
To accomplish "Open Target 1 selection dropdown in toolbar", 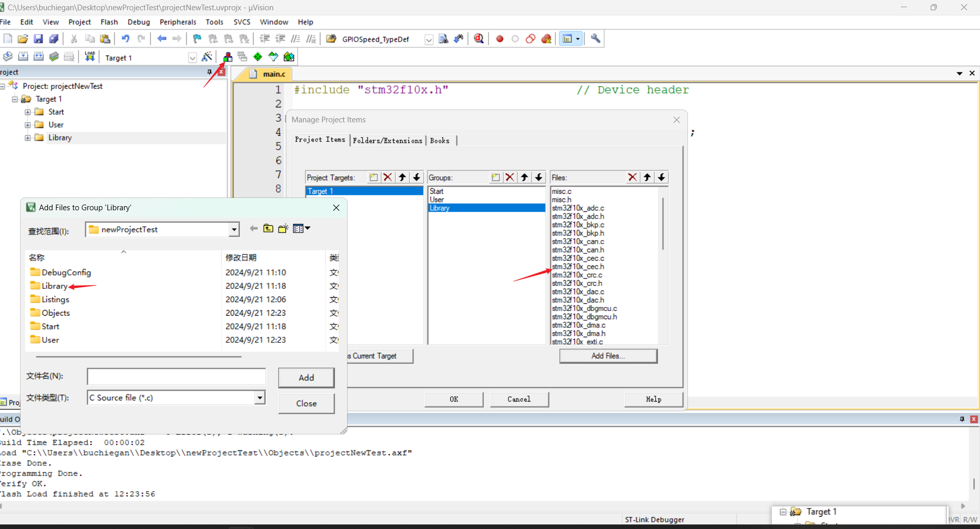I will pyautogui.click(x=192, y=58).
